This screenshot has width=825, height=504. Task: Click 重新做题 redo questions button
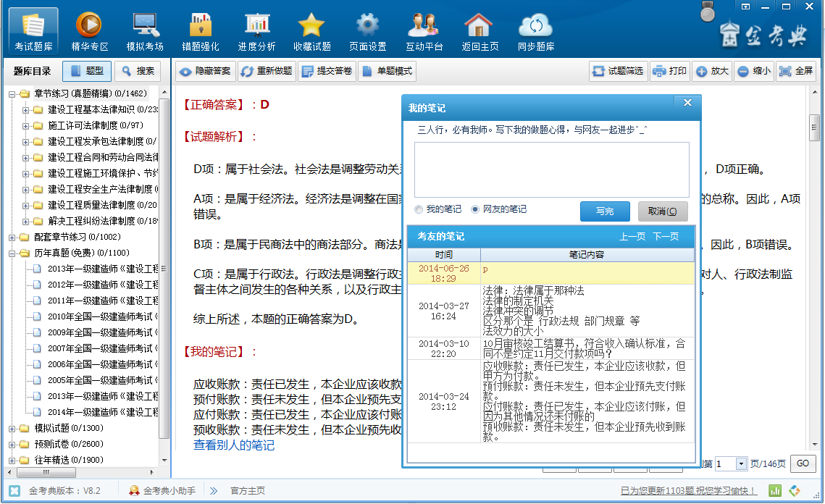tap(267, 71)
